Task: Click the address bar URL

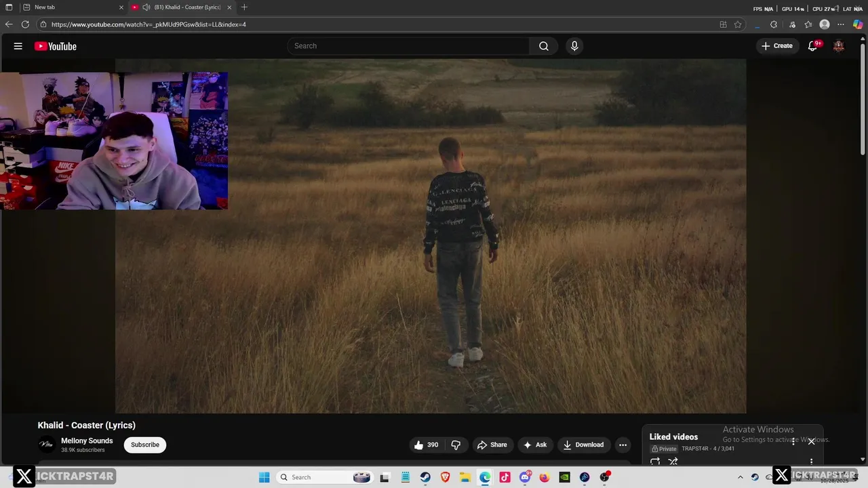Action: [x=149, y=24]
